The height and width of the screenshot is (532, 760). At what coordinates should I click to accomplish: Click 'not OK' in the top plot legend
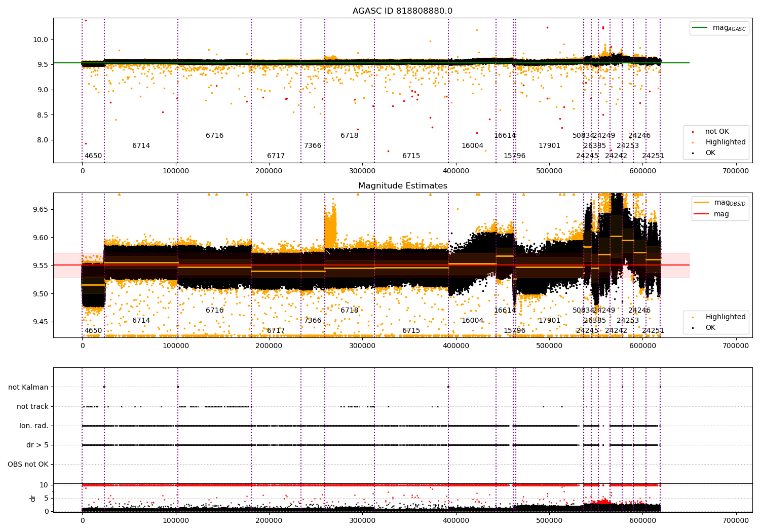[x=716, y=132]
